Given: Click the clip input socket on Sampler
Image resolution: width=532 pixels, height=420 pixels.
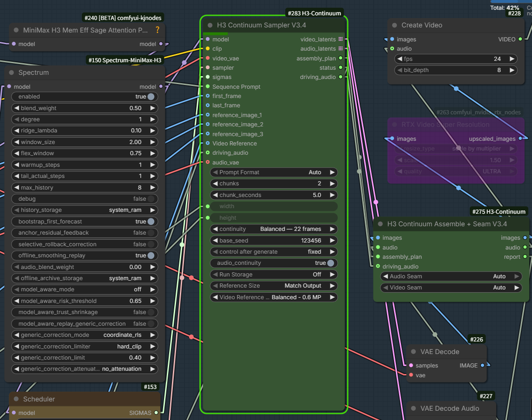Looking at the screenshot, I should pos(208,49).
